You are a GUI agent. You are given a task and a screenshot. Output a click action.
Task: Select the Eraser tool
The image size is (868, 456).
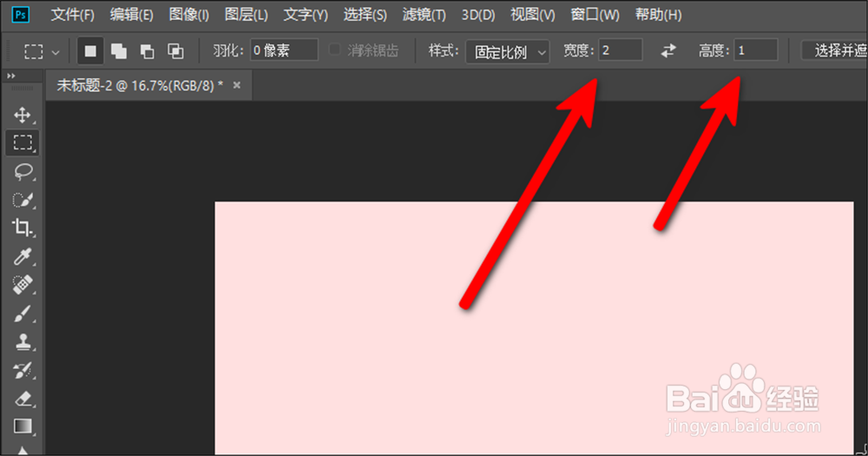pyautogui.click(x=23, y=399)
